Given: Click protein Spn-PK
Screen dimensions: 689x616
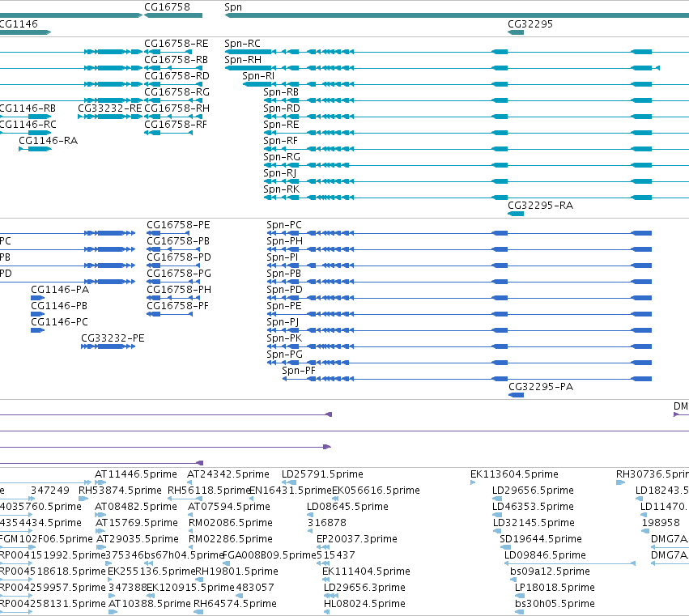Looking at the screenshot, I should coord(284,338).
